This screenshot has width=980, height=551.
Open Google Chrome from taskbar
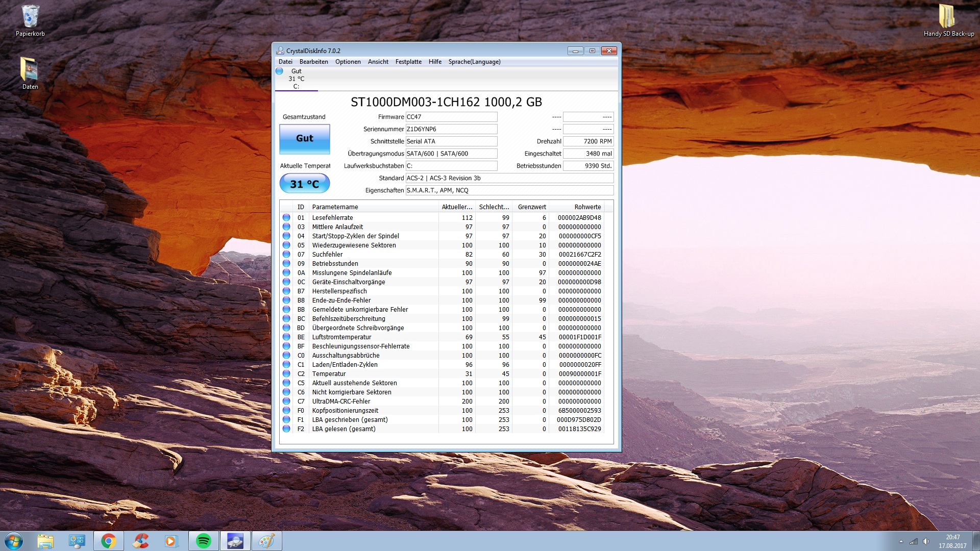click(108, 541)
